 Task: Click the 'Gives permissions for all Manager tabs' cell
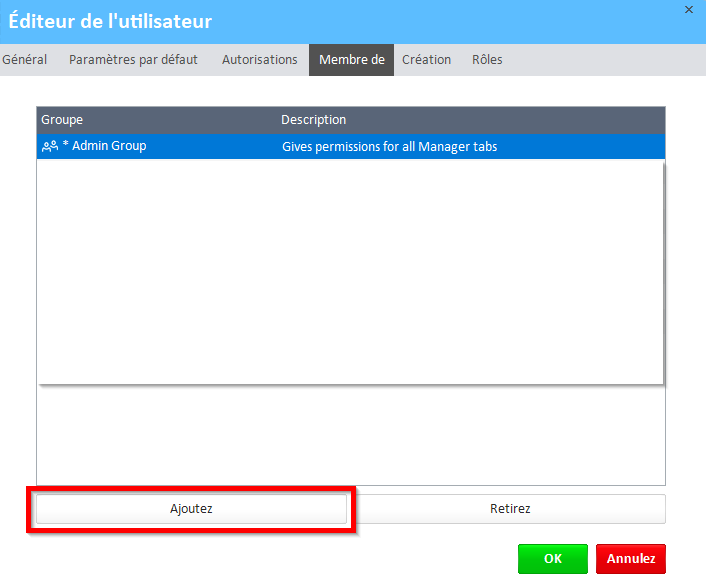(x=390, y=147)
